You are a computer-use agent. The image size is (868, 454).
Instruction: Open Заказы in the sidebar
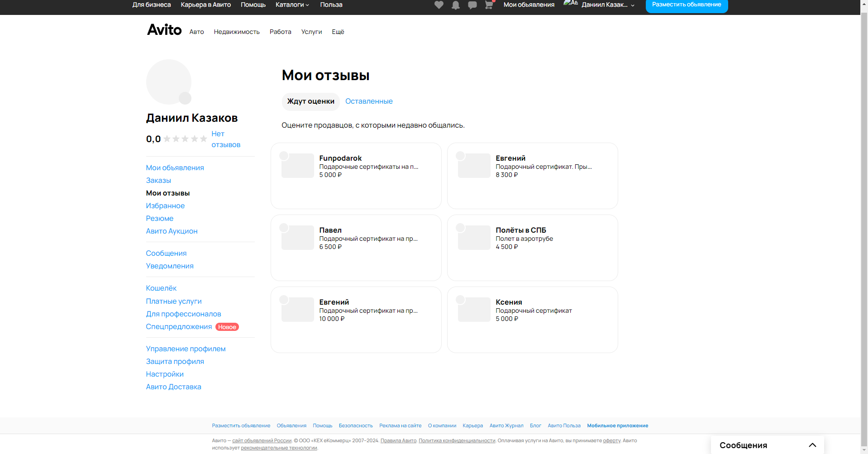tap(158, 181)
